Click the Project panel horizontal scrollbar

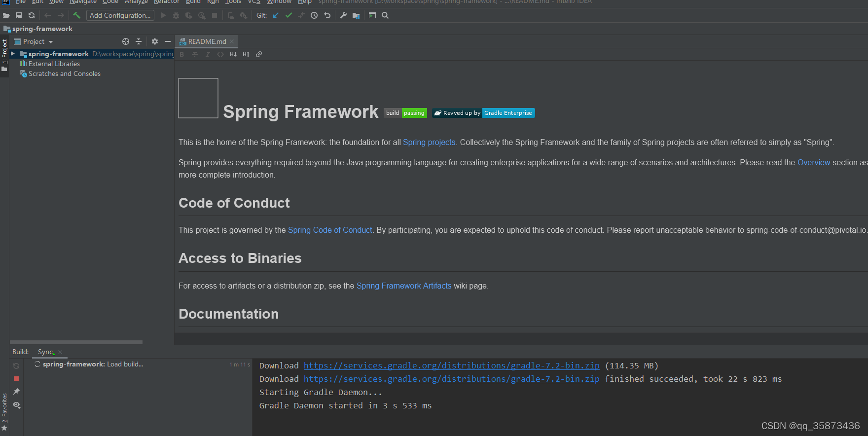(76, 342)
